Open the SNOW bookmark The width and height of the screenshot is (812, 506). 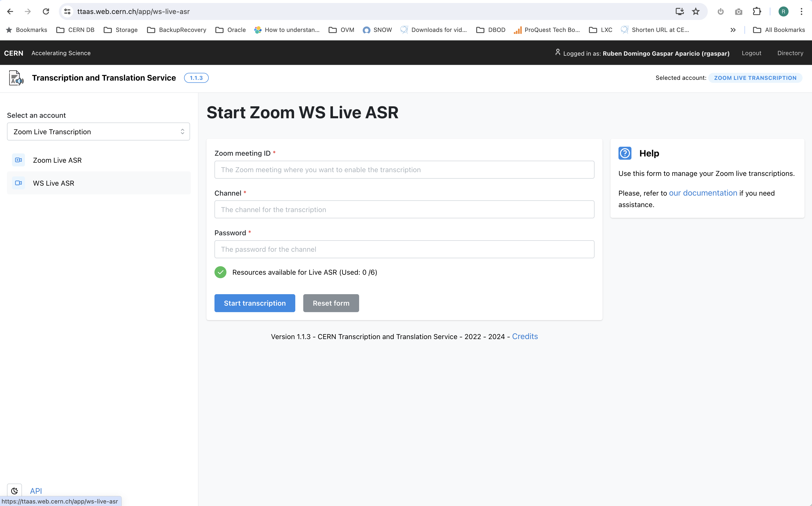pos(377,30)
